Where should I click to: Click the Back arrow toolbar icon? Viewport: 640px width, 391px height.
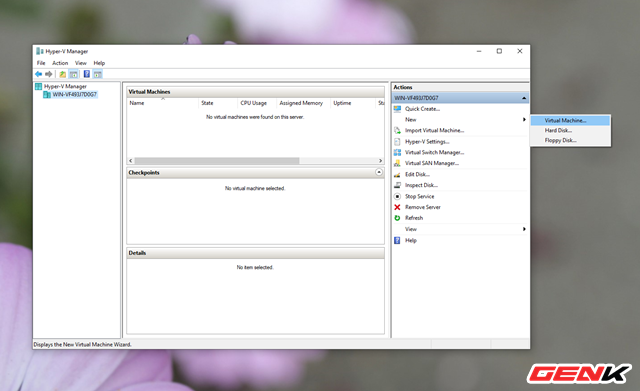(38, 74)
